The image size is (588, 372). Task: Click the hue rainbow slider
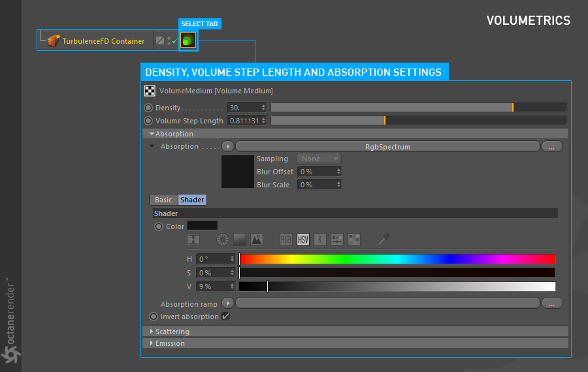tap(397, 259)
